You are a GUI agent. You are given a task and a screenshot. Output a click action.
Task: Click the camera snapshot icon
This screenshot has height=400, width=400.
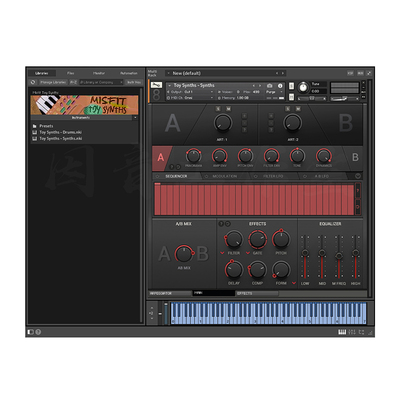point(270,86)
